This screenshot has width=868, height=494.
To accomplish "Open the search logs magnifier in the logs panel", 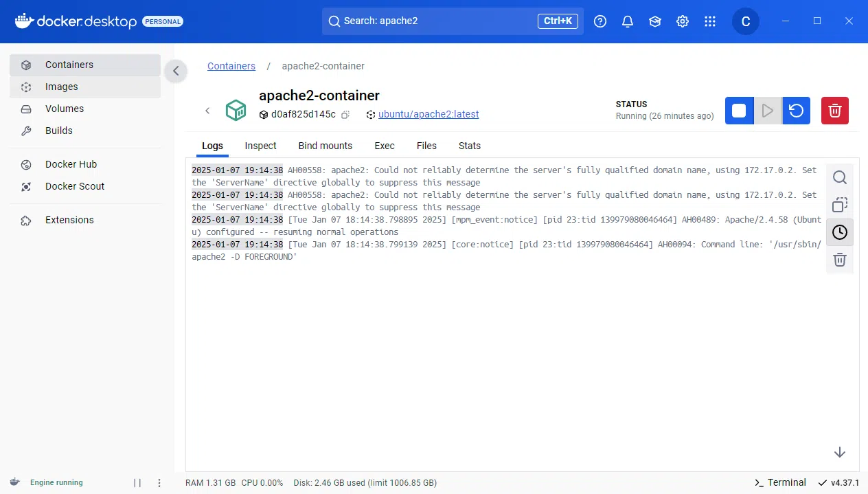I will 839,177.
